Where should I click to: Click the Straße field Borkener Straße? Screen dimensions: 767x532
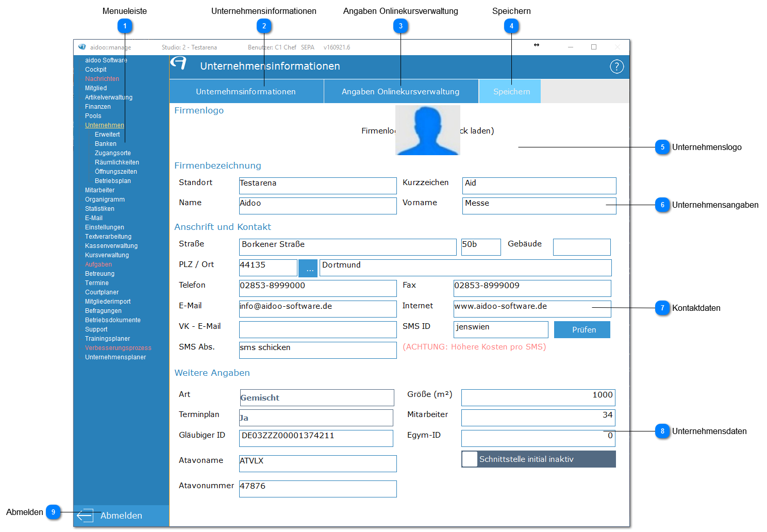point(348,247)
